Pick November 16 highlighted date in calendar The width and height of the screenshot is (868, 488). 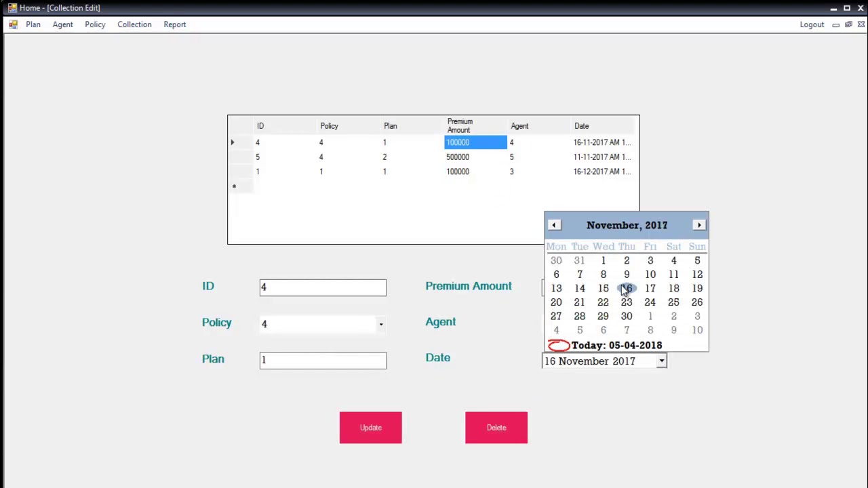click(x=627, y=289)
